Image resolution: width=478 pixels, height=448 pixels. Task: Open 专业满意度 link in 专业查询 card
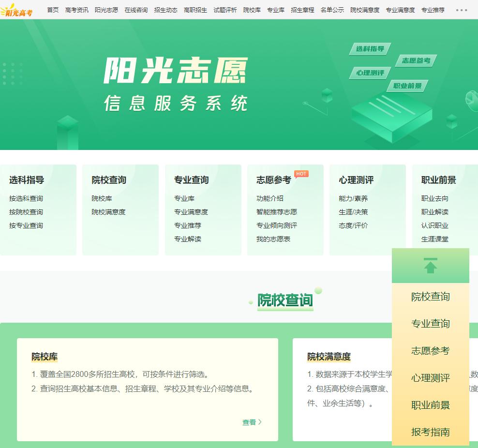click(191, 212)
